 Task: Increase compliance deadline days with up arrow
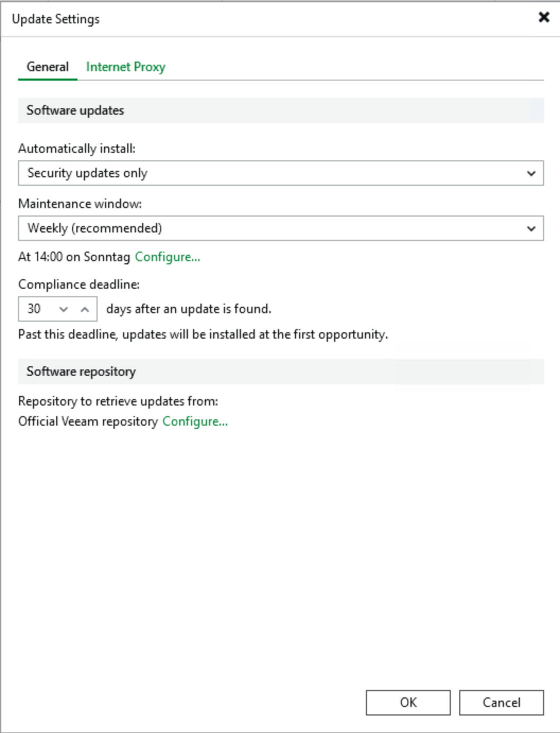pyautogui.click(x=85, y=309)
